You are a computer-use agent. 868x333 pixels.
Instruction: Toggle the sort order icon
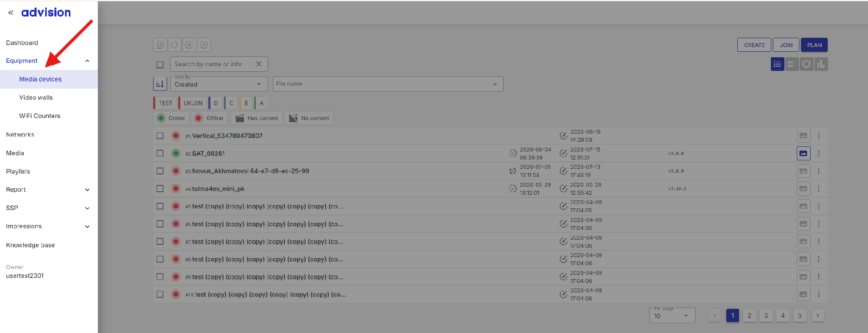coord(160,84)
